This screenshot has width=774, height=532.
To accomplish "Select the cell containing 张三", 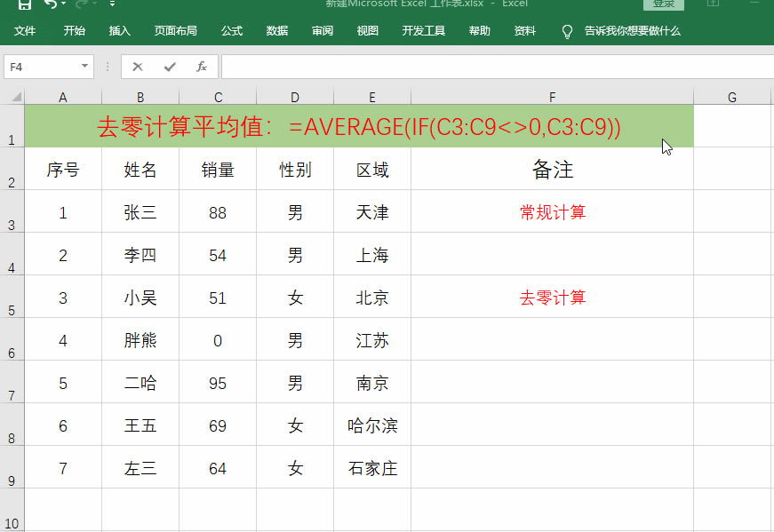I will (x=140, y=211).
